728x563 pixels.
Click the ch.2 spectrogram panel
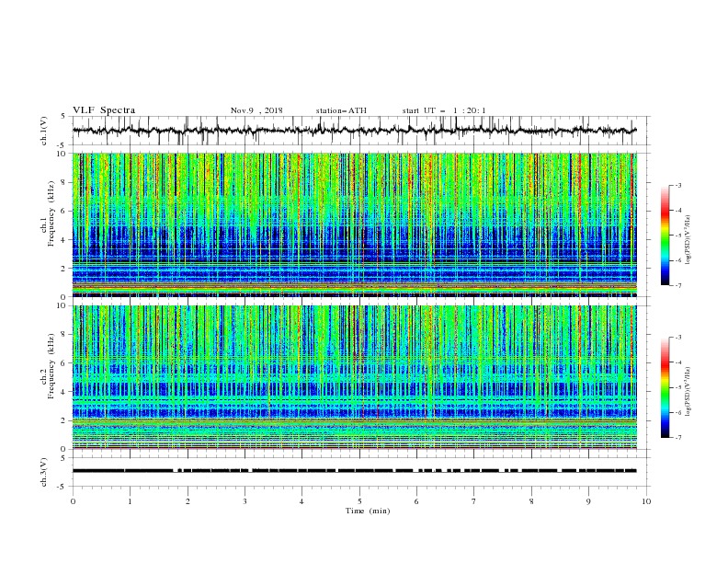354,377
